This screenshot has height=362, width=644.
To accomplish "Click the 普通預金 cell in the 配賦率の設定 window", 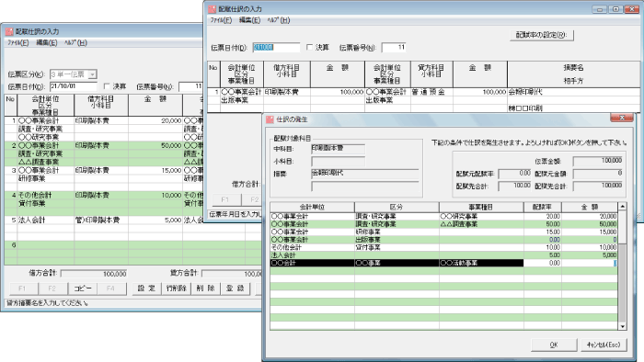I will point(431,92).
